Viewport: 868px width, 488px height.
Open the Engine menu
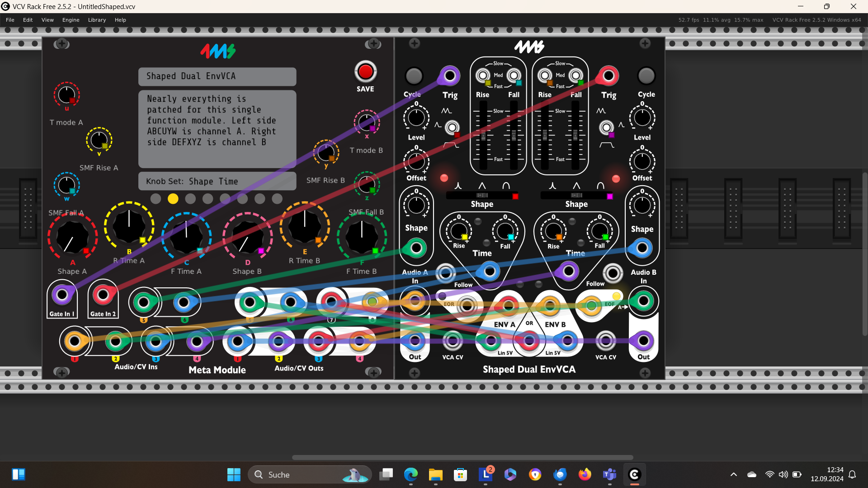(71, 20)
